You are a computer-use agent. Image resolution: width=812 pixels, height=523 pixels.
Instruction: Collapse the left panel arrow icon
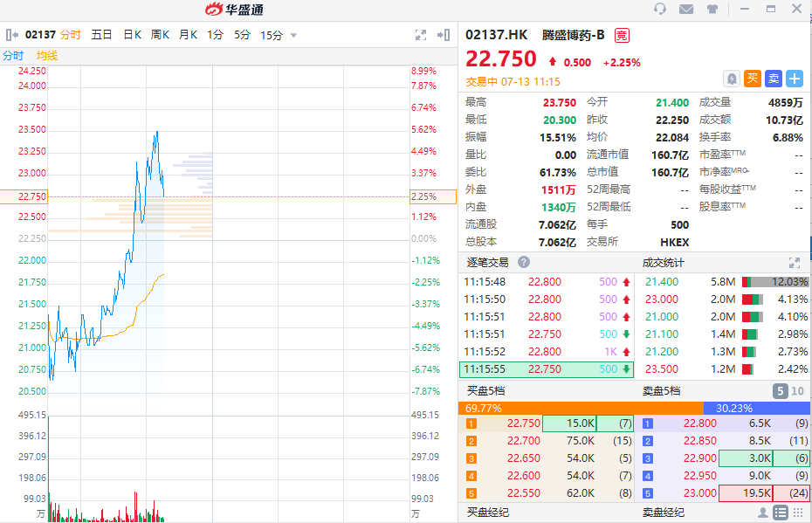click(x=12, y=35)
